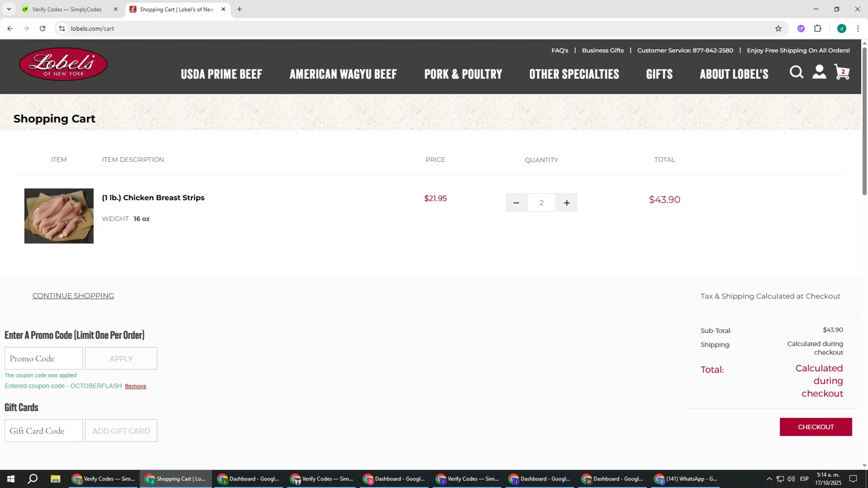Close the Verify Codes tab
The height and width of the screenshot is (488, 868).
pyautogui.click(x=115, y=9)
